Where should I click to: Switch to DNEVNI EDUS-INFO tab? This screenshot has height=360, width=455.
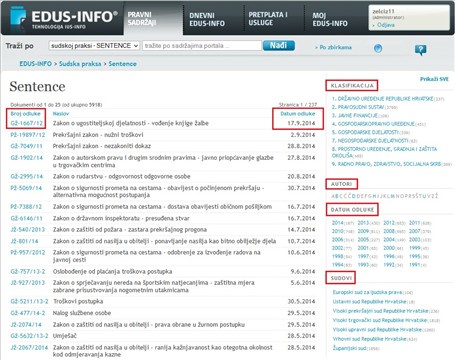pos(207,19)
